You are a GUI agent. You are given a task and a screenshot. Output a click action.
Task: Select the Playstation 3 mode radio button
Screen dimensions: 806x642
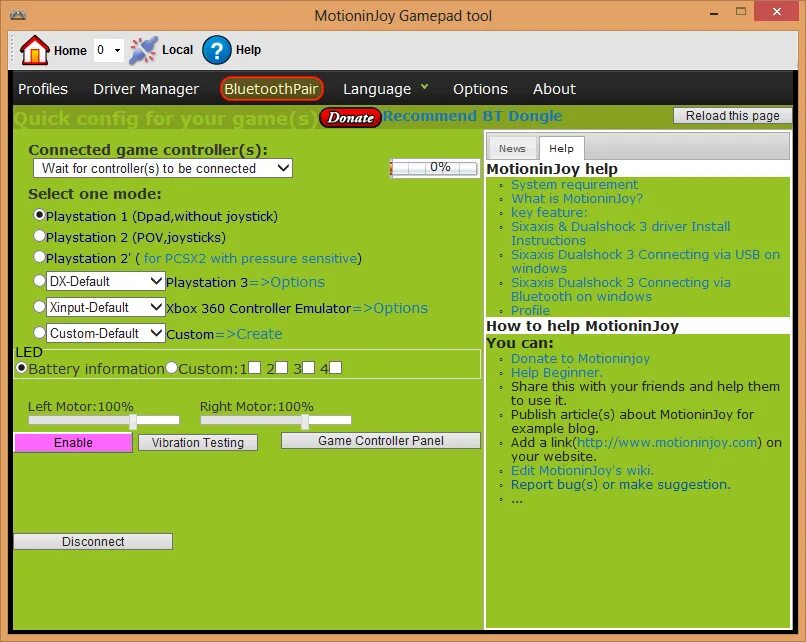[39, 281]
